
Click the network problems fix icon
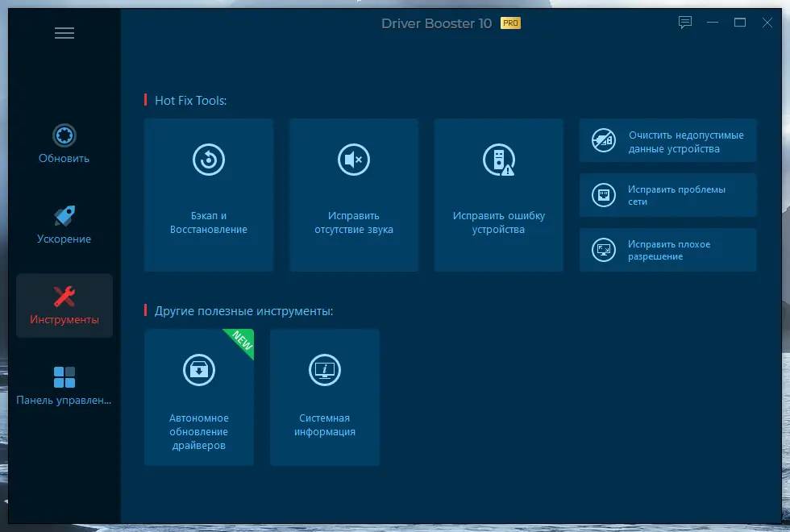pos(604,195)
